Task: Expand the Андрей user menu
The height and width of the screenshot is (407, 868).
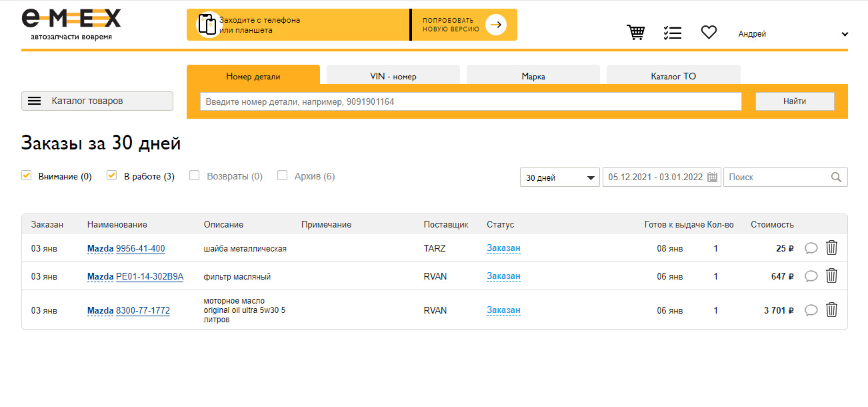Action: (x=793, y=34)
